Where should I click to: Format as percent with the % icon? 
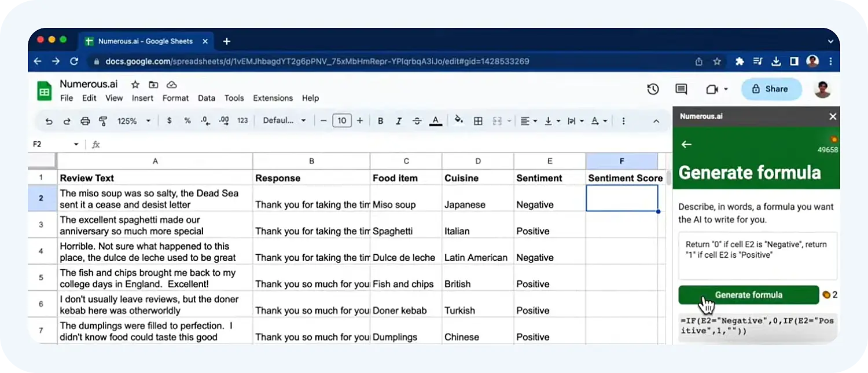187,121
